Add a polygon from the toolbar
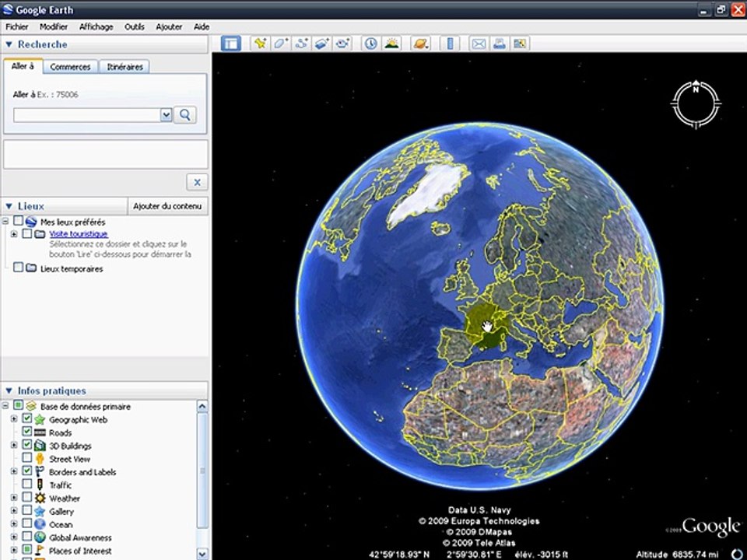 [281, 44]
